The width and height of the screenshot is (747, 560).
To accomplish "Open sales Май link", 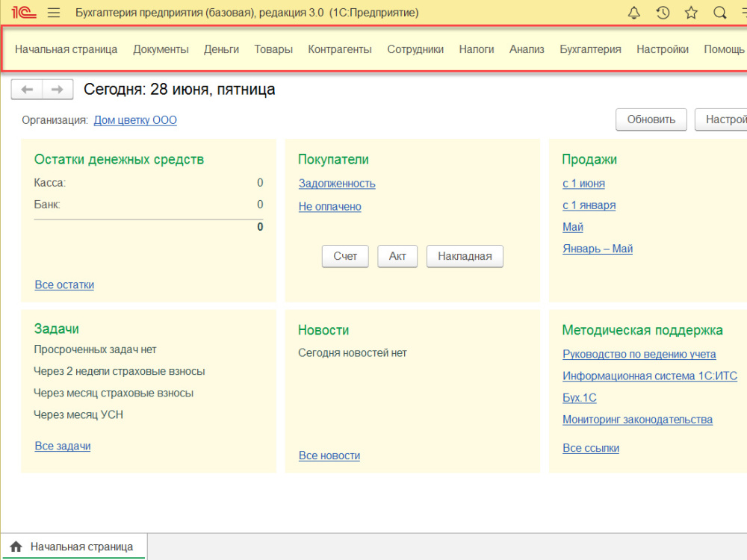I will (x=573, y=227).
